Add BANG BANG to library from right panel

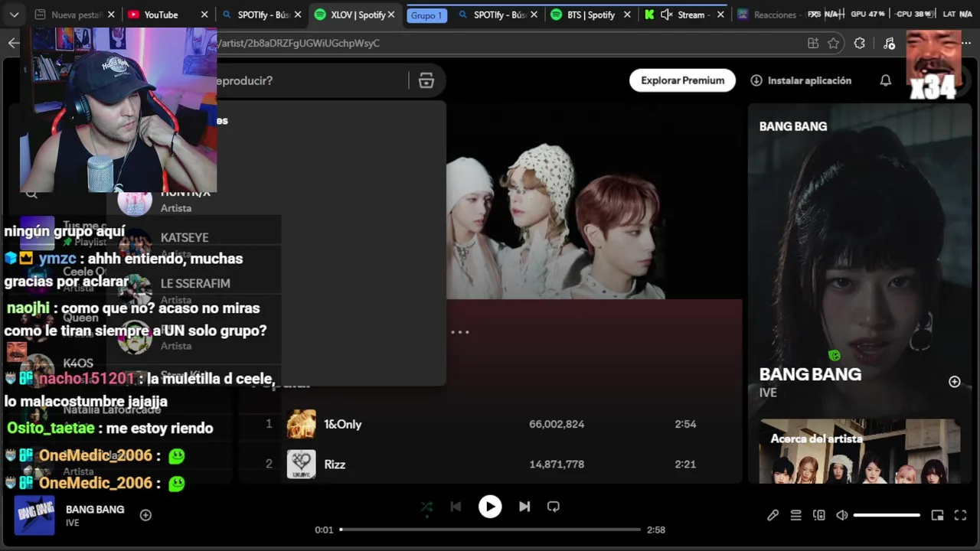tap(955, 382)
